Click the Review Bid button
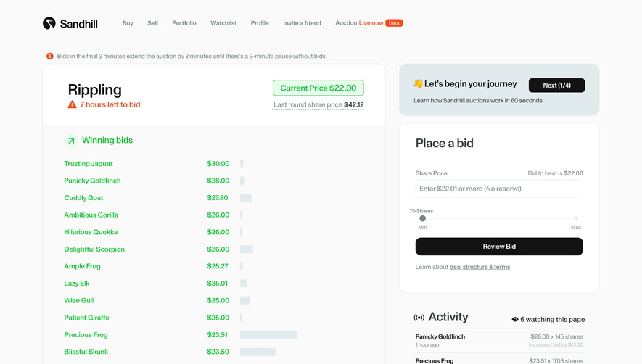642x364 pixels. pyautogui.click(x=499, y=247)
